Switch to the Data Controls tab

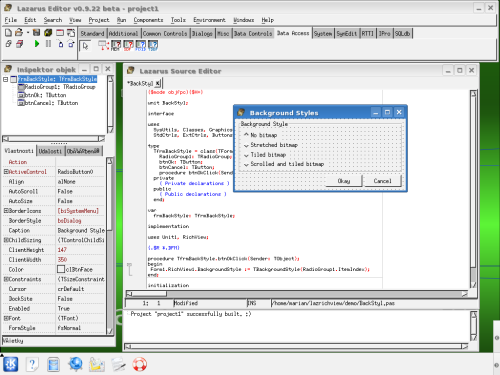(x=253, y=33)
